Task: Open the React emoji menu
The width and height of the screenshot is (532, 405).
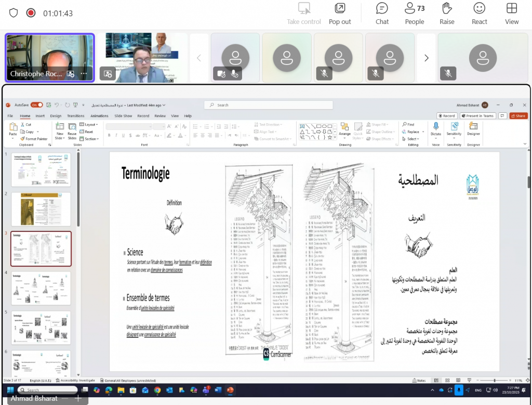Action: pyautogui.click(x=479, y=14)
